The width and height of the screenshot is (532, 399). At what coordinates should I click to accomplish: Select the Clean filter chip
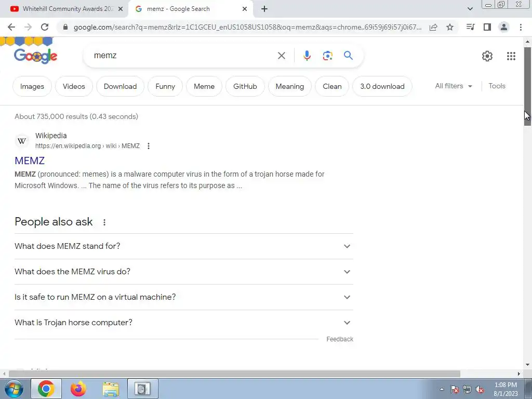[x=332, y=86]
